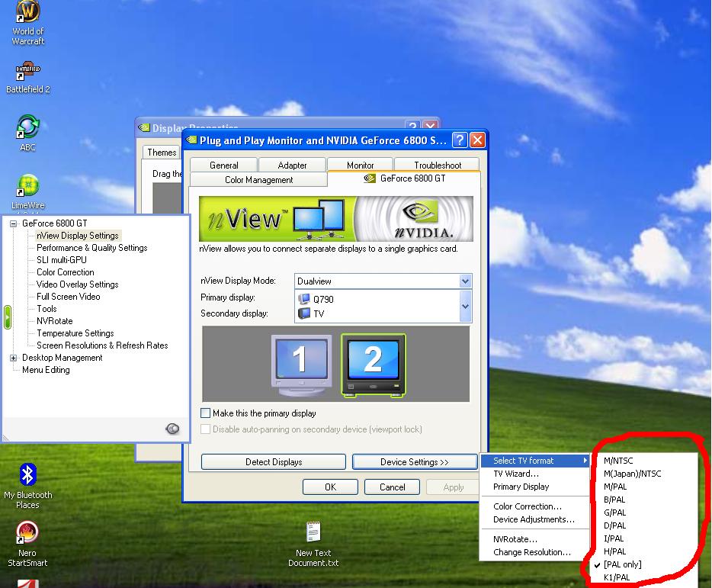Screen dimensions: 712x588
Task: Open Screen Resolutions & Refresh Rates
Action: click(102, 345)
